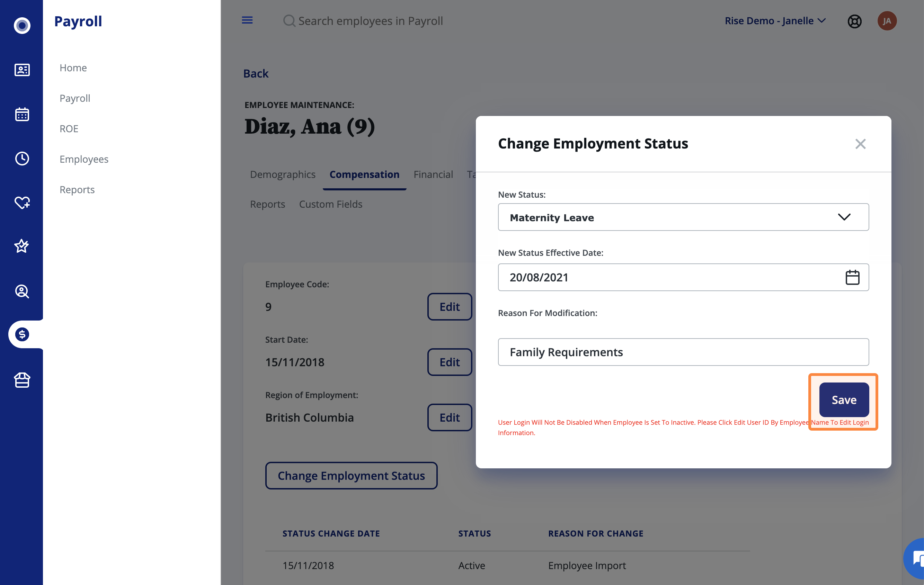
Task: Click the Search employees in Payroll field
Action: (370, 21)
